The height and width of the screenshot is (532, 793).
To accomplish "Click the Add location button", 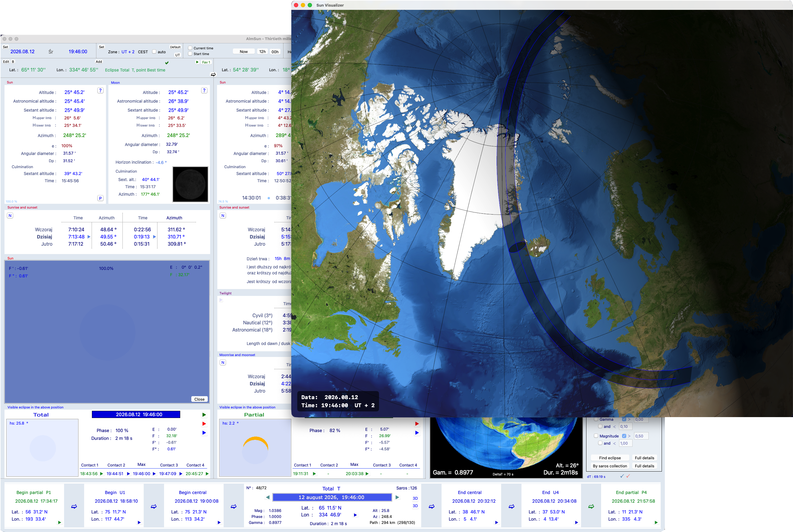I will [99, 61].
